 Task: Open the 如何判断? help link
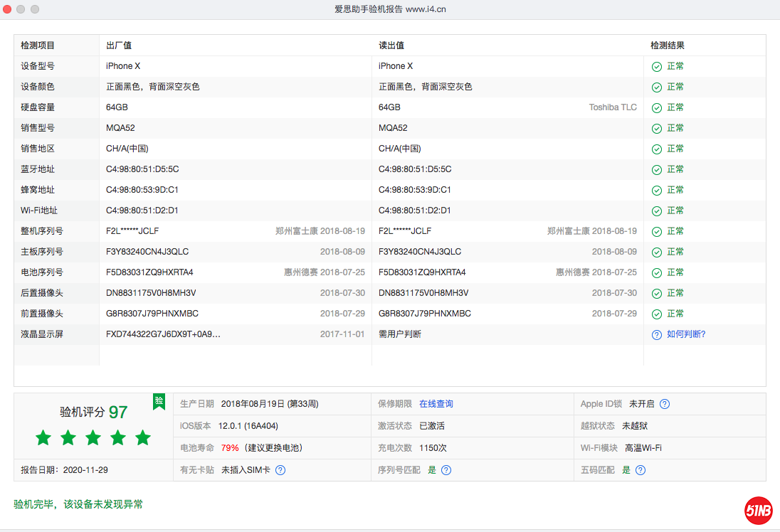pos(686,334)
